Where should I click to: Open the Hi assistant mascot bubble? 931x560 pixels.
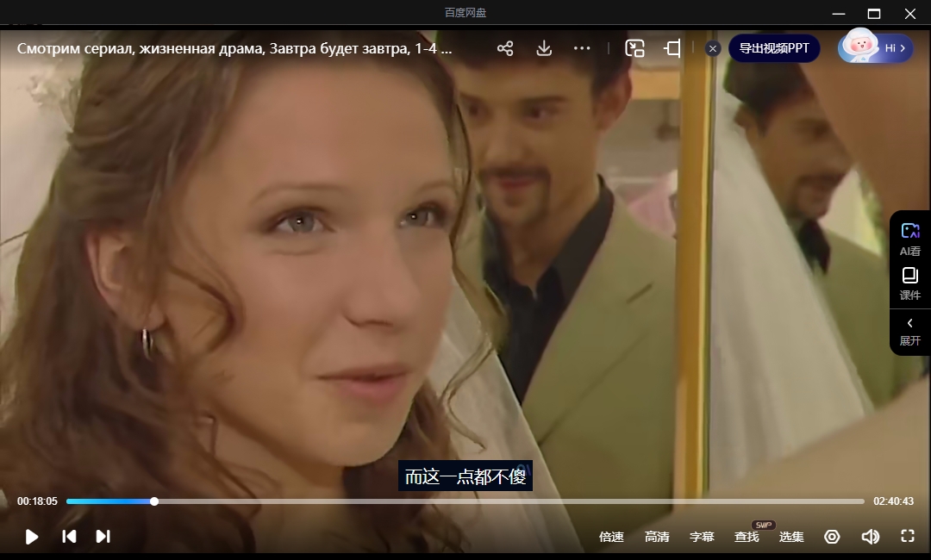point(876,47)
